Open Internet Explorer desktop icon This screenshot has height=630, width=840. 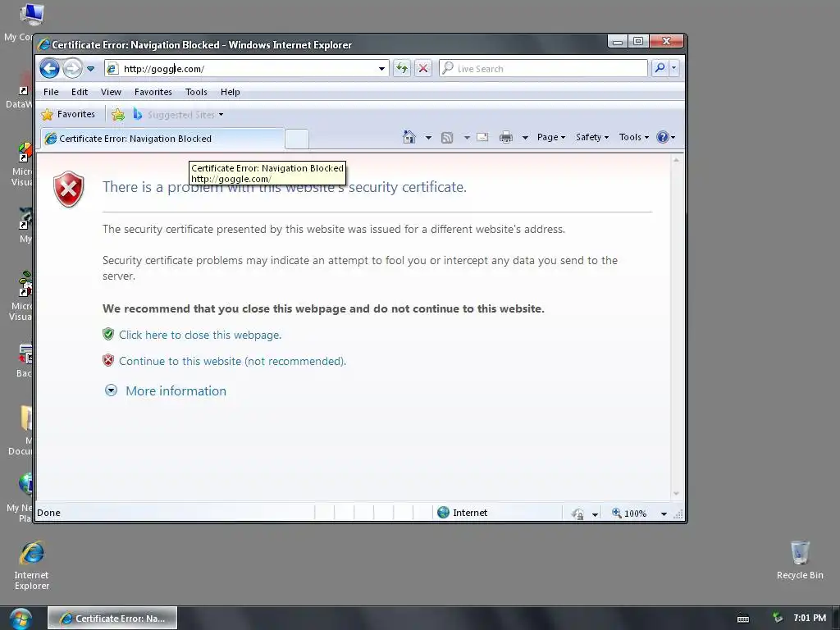click(32, 566)
